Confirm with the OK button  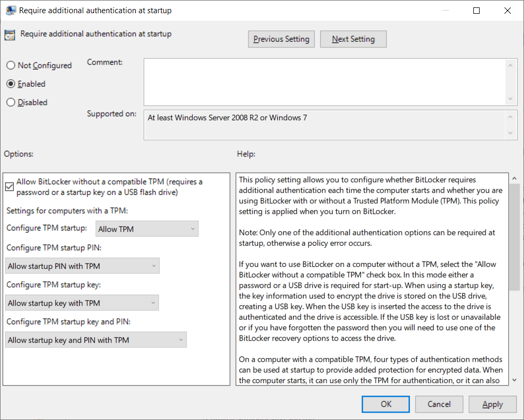[x=386, y=404]
